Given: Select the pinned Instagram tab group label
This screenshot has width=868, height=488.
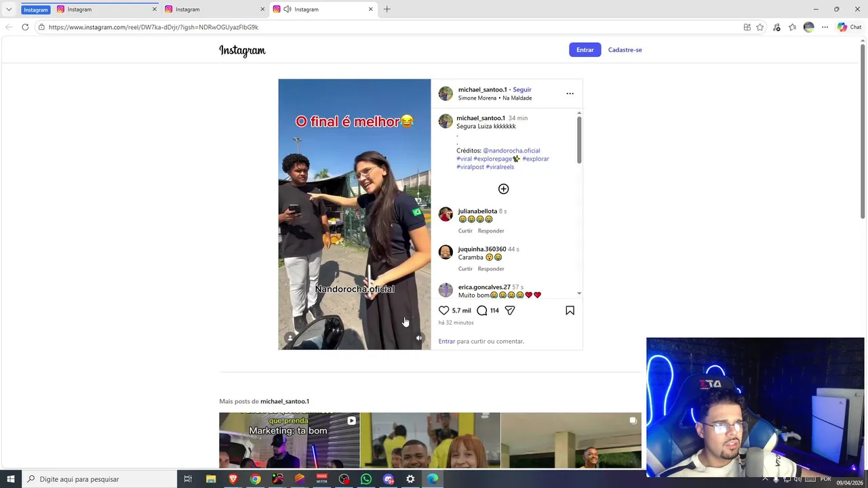Looking at the screenshot, I should click(36, 9).
